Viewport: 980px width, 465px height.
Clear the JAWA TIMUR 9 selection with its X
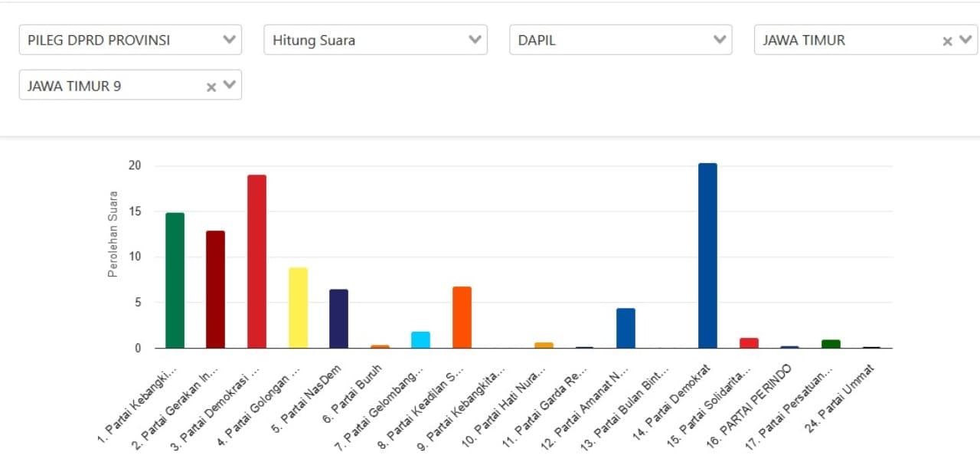(211, 87)
